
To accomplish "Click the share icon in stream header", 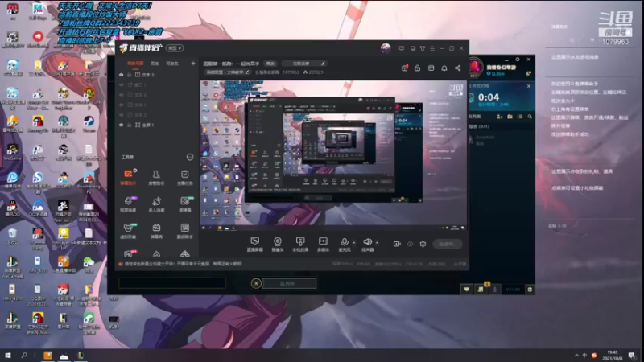I will click(x=457, y=68).
